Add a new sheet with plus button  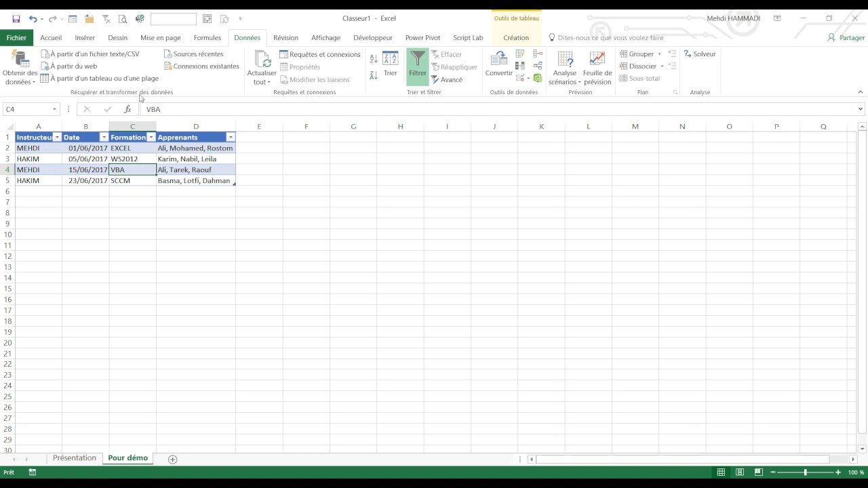(x=172, y=459)
